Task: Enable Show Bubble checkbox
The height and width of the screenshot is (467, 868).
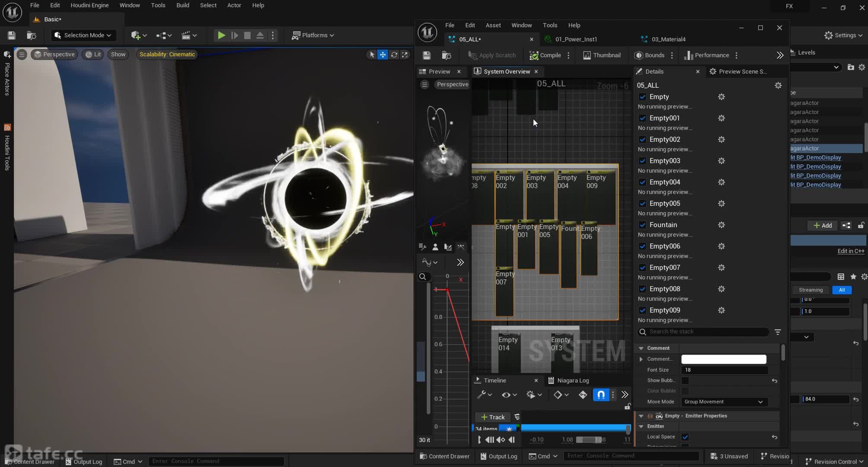Action: coord(685,381)
